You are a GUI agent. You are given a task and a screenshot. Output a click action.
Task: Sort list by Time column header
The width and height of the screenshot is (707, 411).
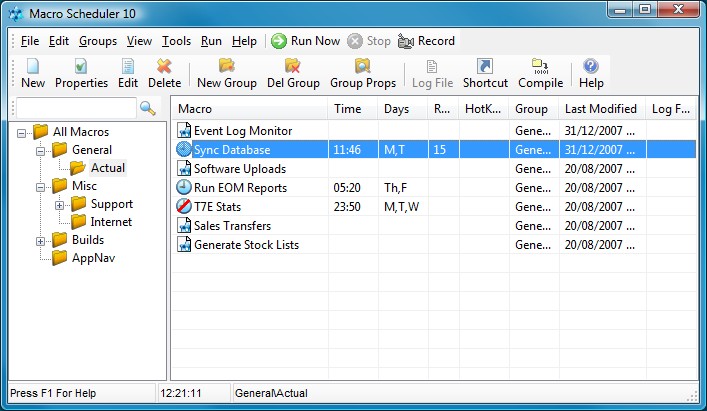pos(353,109)
